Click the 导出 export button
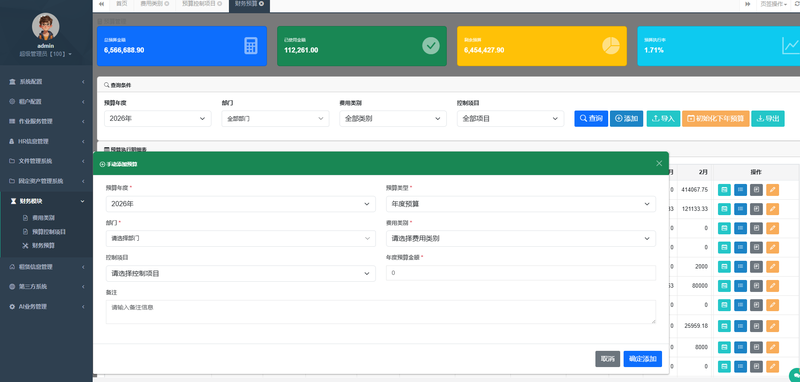Image resolution: width=800 pixels, height=382 pixels. [768, 118]
